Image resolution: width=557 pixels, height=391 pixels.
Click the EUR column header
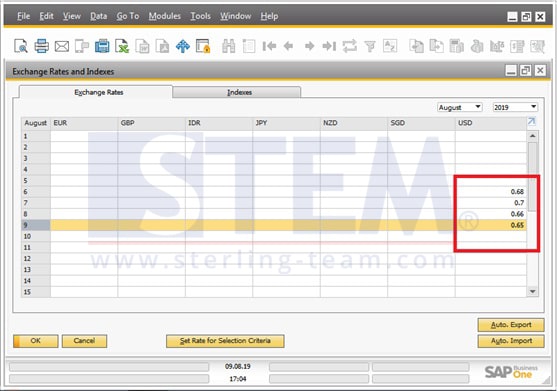[x=84, y=123]
